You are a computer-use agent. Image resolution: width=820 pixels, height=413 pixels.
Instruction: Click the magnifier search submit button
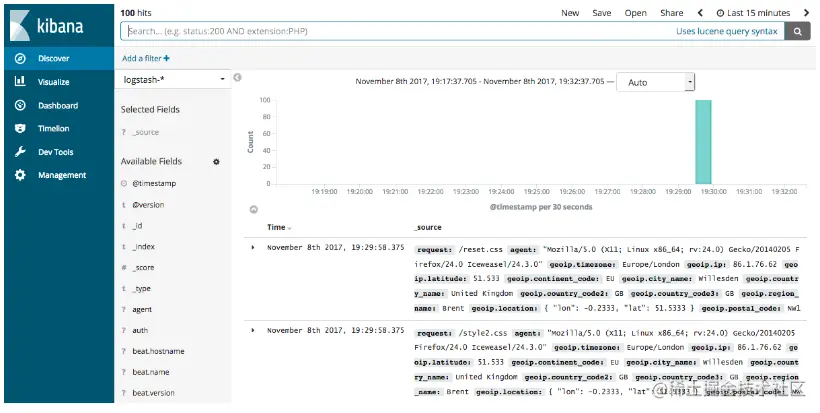click(798, 31)
